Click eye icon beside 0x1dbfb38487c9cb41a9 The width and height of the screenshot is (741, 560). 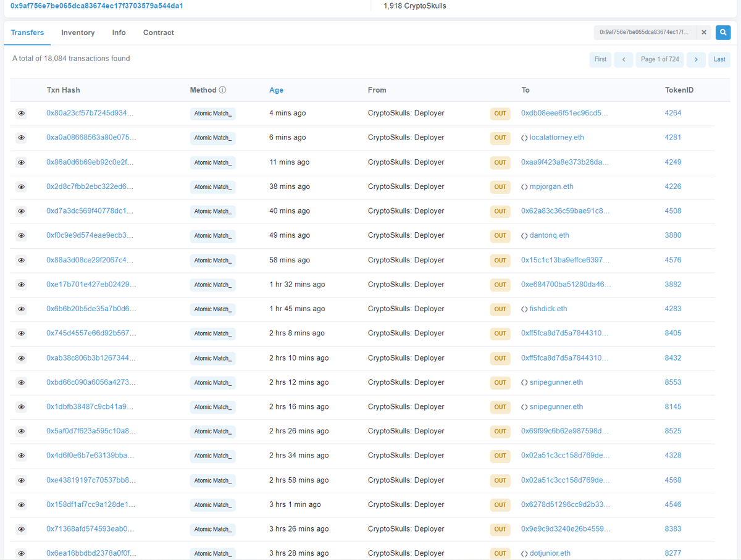pyautogui.click(x=21, y=407)
